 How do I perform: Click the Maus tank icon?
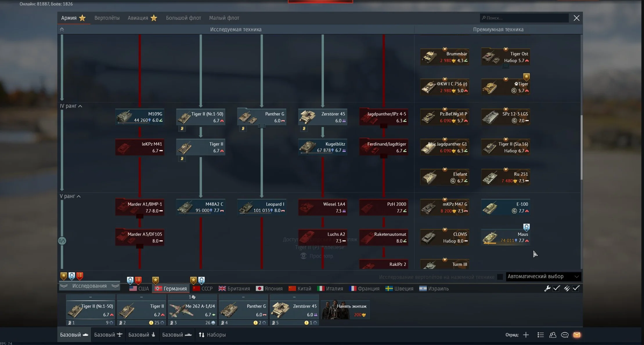pyautogui.click(x=490, y=237)
